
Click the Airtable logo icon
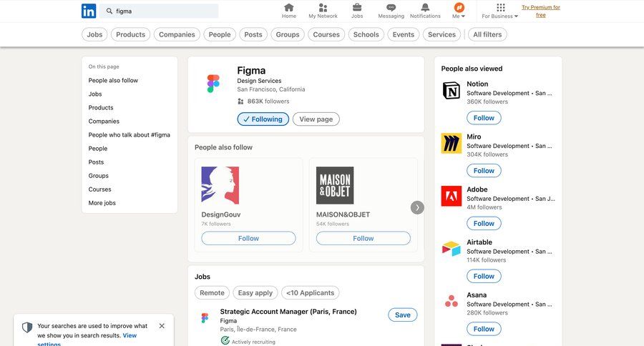pyautogui.click(x=452, y=249)
